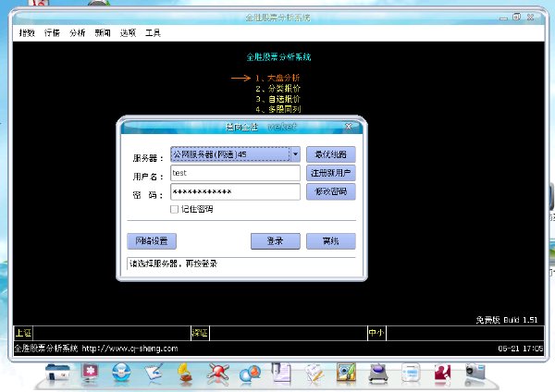Click the 登录 login button
The width and height of the screenshot is (555, 392).
[276, 241]
